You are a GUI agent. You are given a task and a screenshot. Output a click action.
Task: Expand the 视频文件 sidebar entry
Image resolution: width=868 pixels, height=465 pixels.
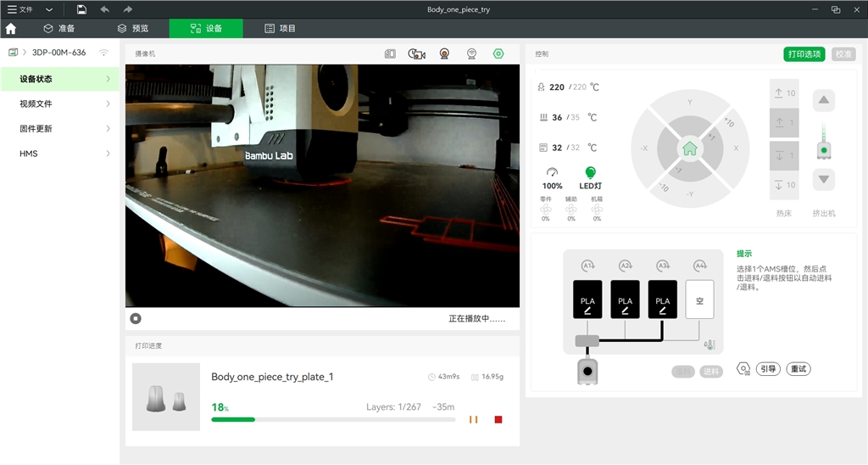[x=59, y=104]
